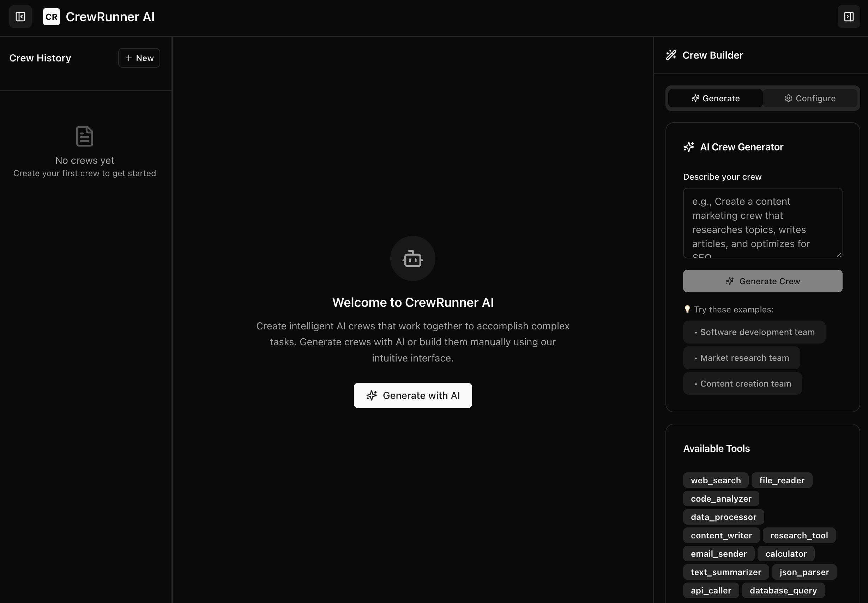Choose the Market research team example
Image resolution: width=868 pixels, height=603 pixels.
click(741, 358)
